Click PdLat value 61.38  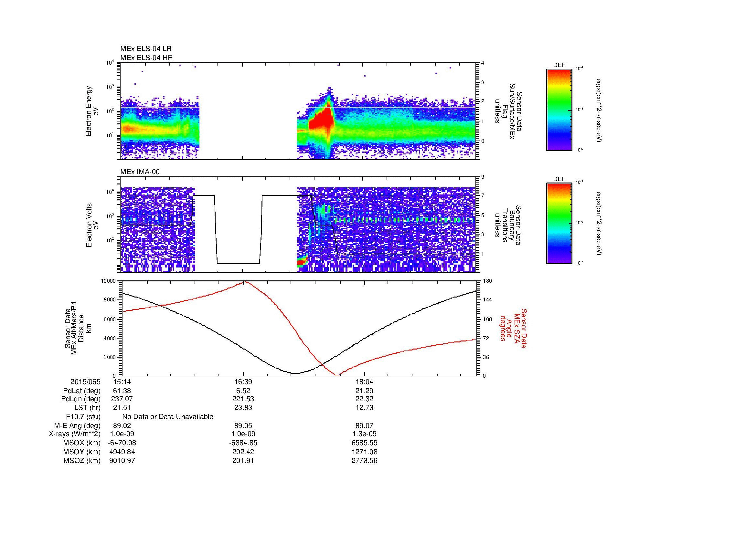coord(122,391)
